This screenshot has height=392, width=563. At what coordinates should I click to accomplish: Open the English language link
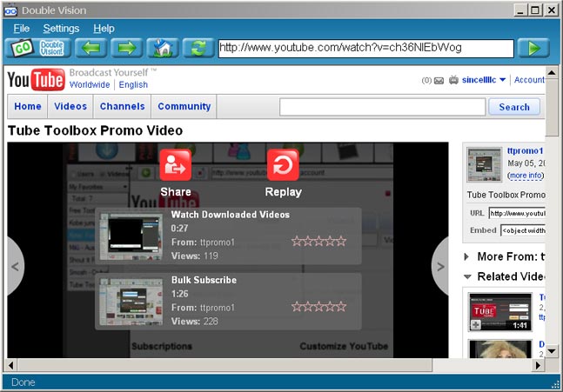point(133,84)
